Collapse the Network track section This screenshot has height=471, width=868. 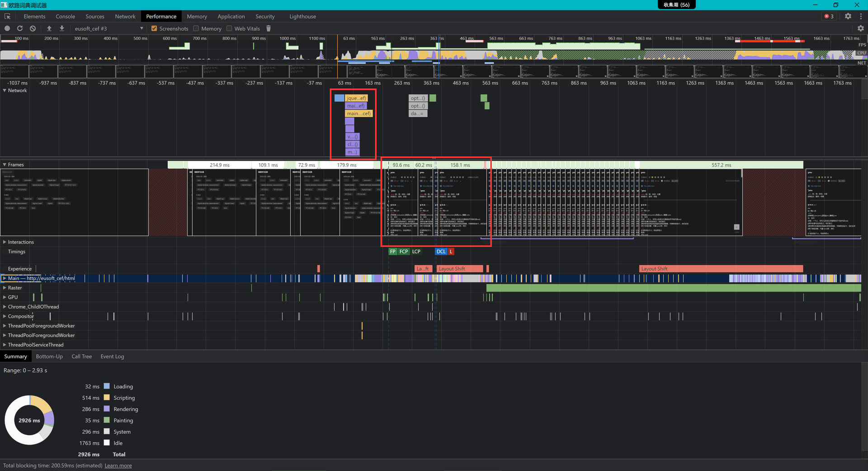coord(5,90)
